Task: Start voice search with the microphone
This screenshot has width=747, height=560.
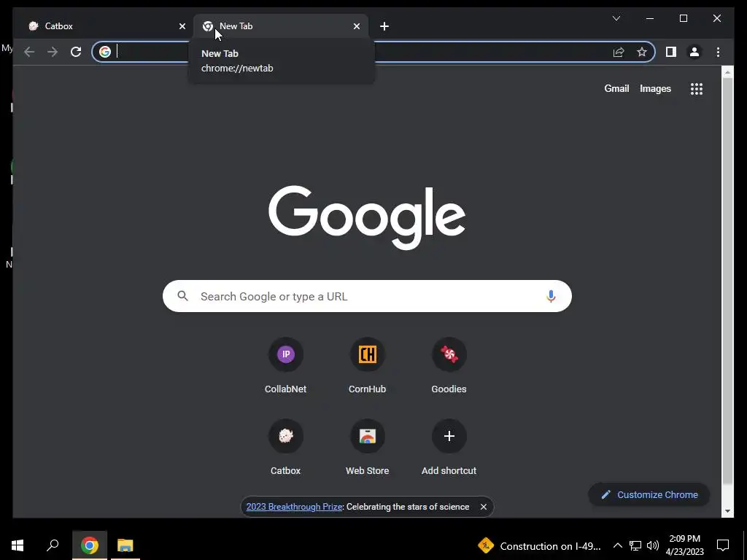Action: click(x=551, y=296)
